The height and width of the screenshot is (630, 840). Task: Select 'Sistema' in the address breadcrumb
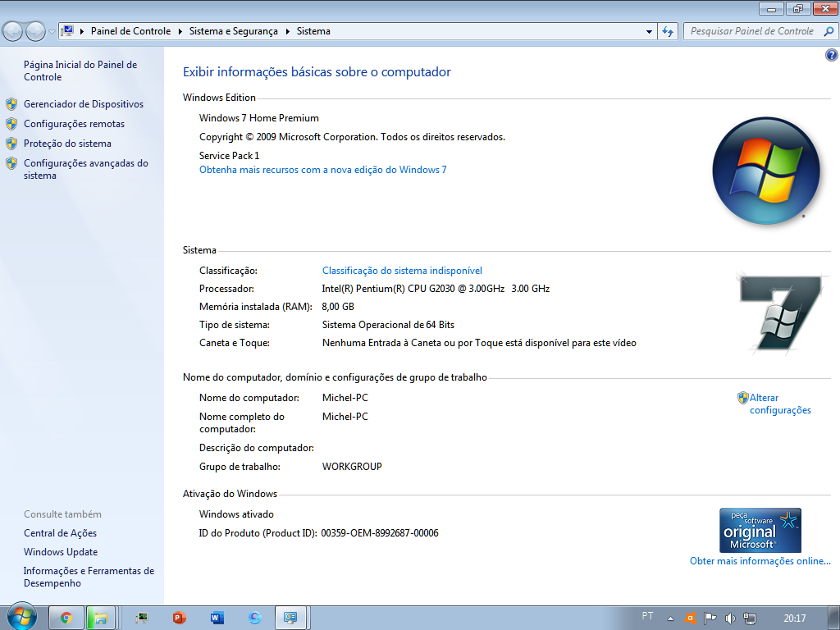(313, 31)
